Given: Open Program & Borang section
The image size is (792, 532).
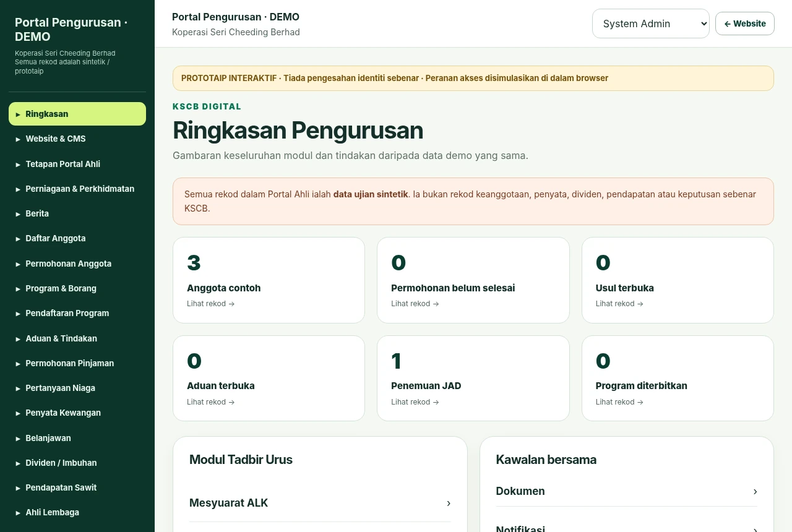Looking at the screenshot, I should [x=77, y=288].
